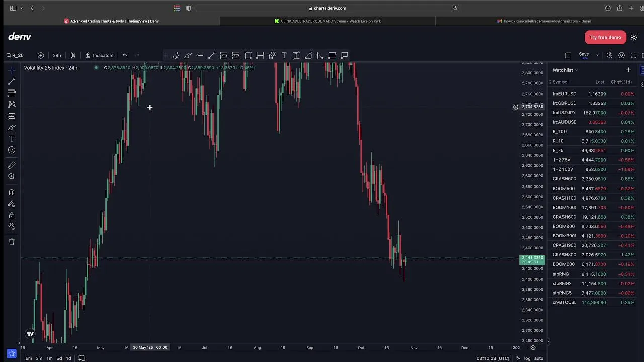Select 6m date range
This screenshot has height=362, width=644.
click(29, 358)
